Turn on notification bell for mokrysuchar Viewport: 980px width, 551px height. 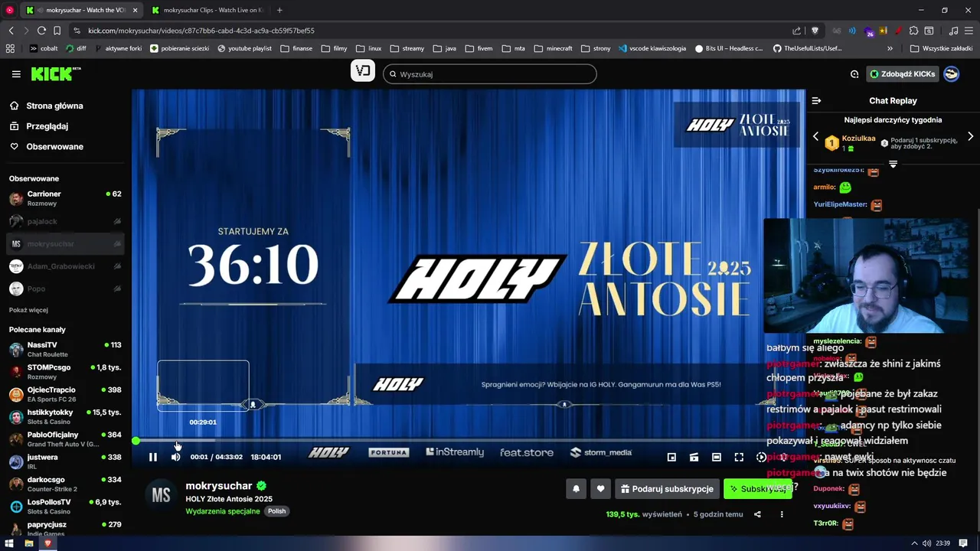(577, 489)
